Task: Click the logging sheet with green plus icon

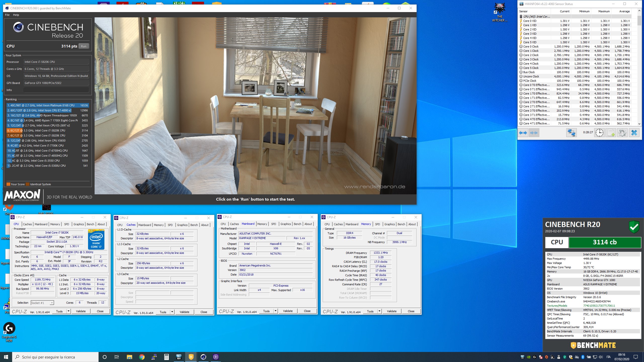Action: (x=611, y=132)
